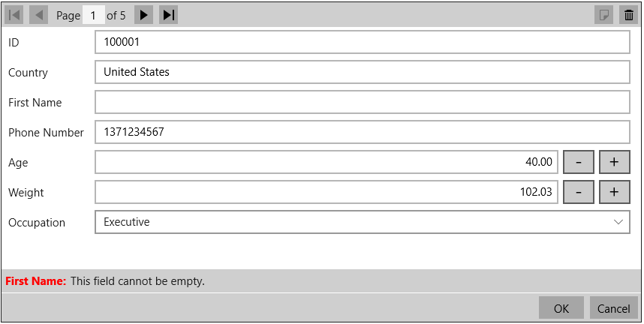Edit the Phone Number field

pos(362,132)
